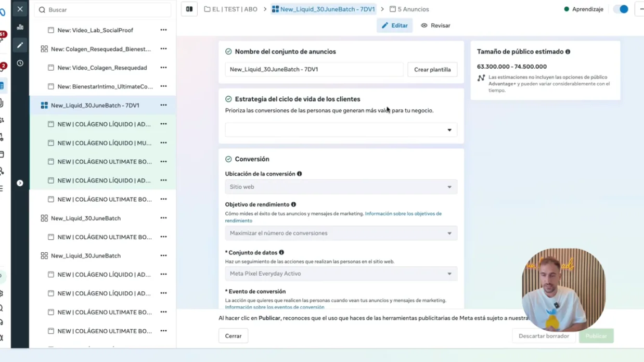Viewport: 644px width, 362px height.
Task: Select New: Video_Lab_SocialProof ad in tree
Action: 95,30
